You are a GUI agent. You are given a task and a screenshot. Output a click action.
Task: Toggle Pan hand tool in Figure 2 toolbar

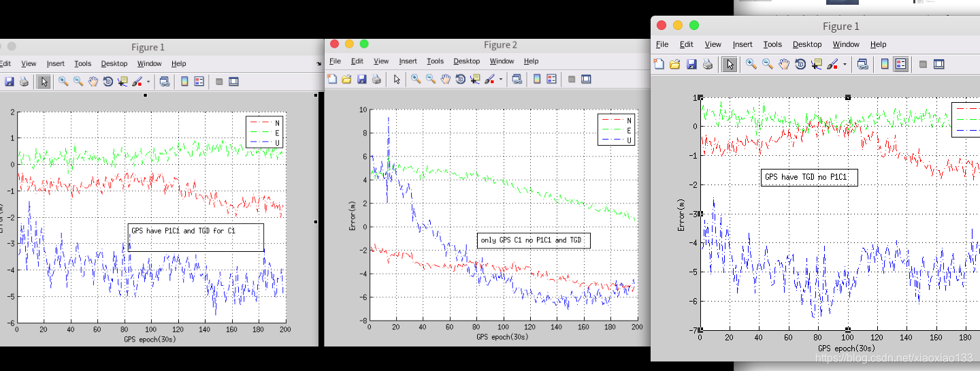[446, 79]
